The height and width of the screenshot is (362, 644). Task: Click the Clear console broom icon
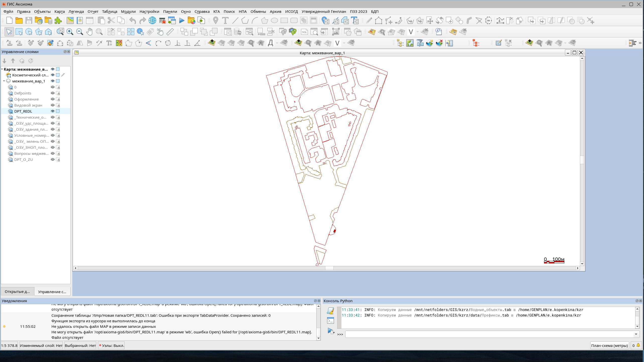331,311
